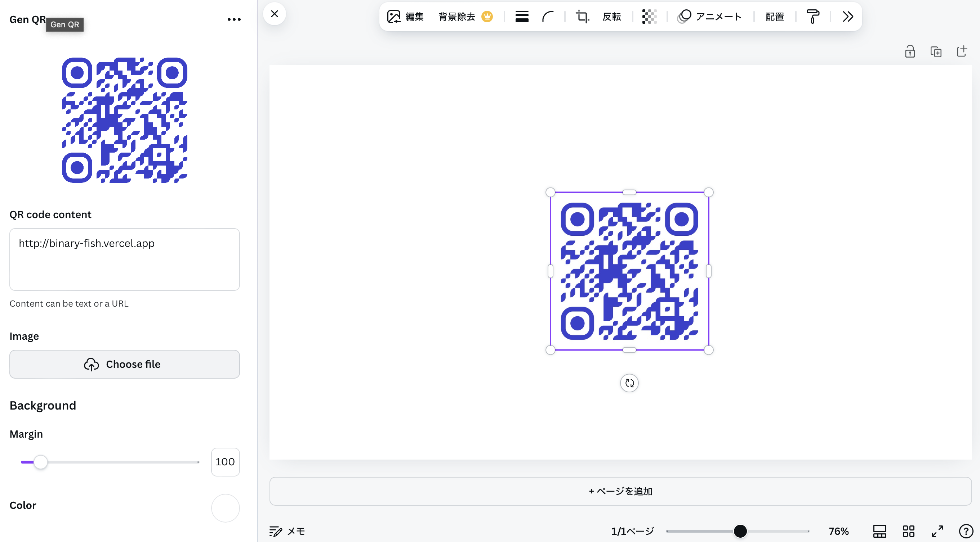Click the Background Color white swatch

click(x=225, y=507)
